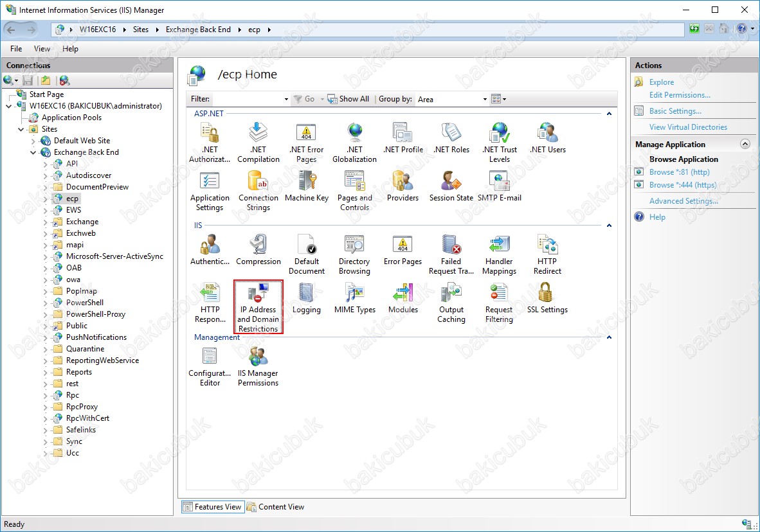Screen dimensions: 760x532
Task: Collapse the IIS group section
Action: click(610, 226)
